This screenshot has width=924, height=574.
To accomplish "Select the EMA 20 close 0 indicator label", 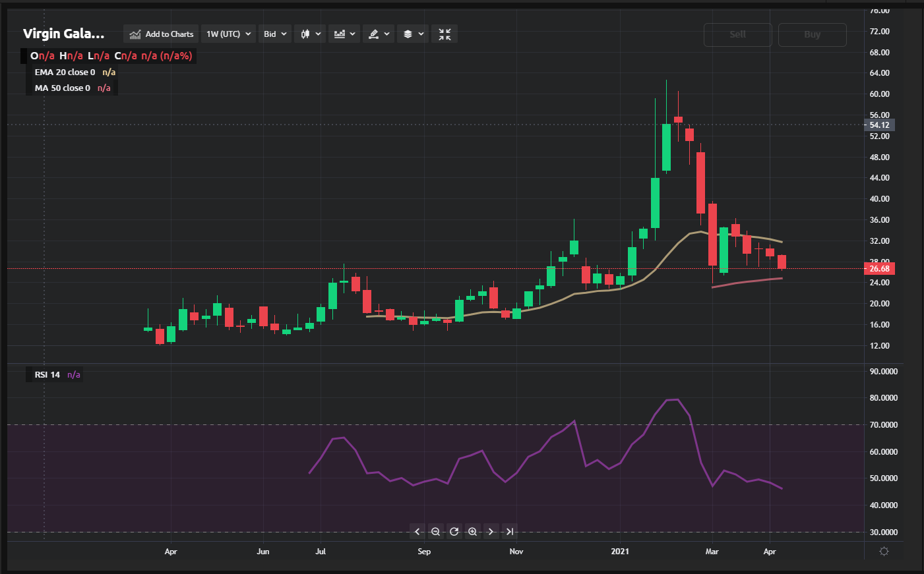I will click(65, 72).
